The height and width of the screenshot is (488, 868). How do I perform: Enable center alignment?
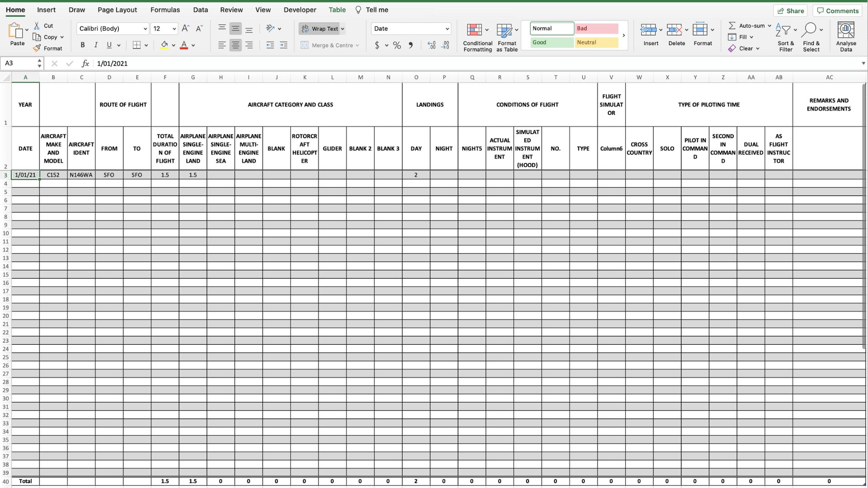coord(235,45)
